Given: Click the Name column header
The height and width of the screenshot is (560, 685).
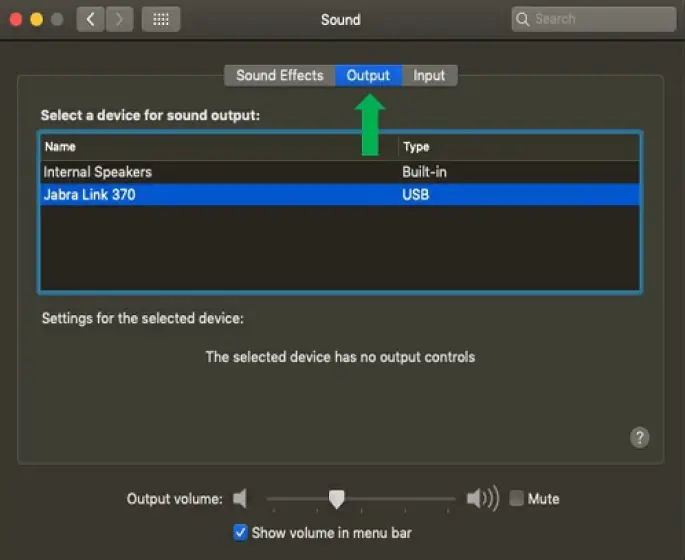Looking at the screenshot, I should (61, 147).
